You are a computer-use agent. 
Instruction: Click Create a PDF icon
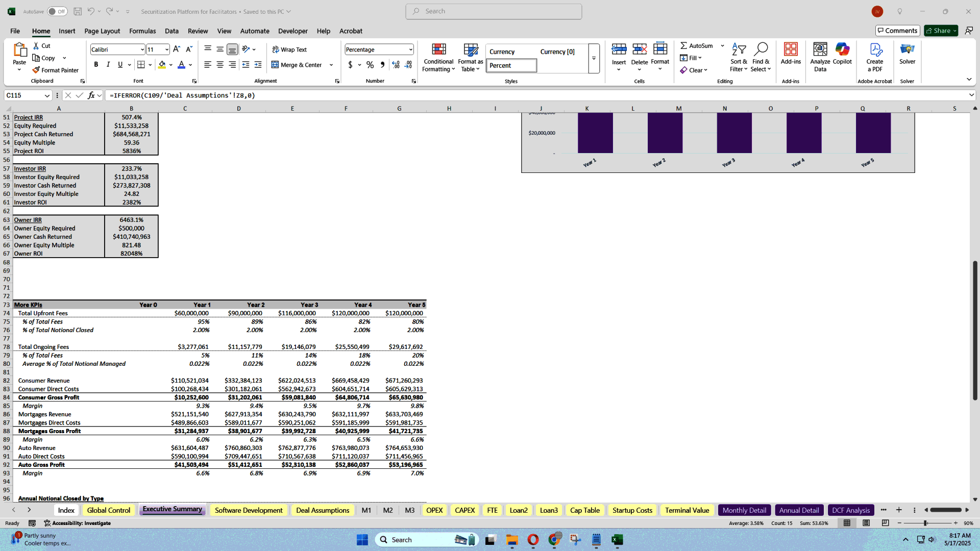875,49
